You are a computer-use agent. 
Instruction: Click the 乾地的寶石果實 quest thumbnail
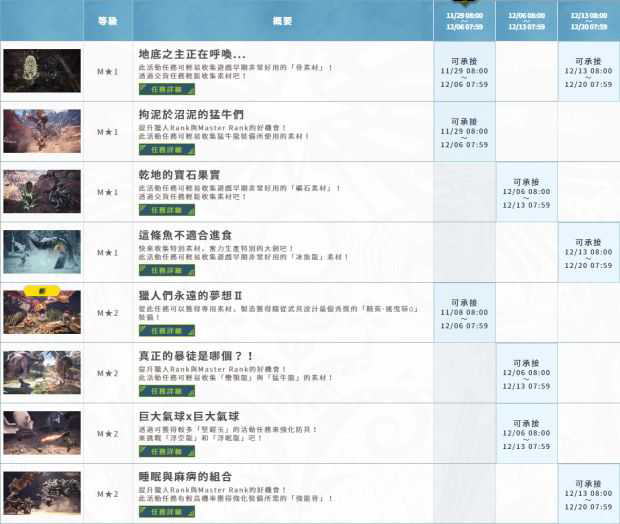[41, 191]
